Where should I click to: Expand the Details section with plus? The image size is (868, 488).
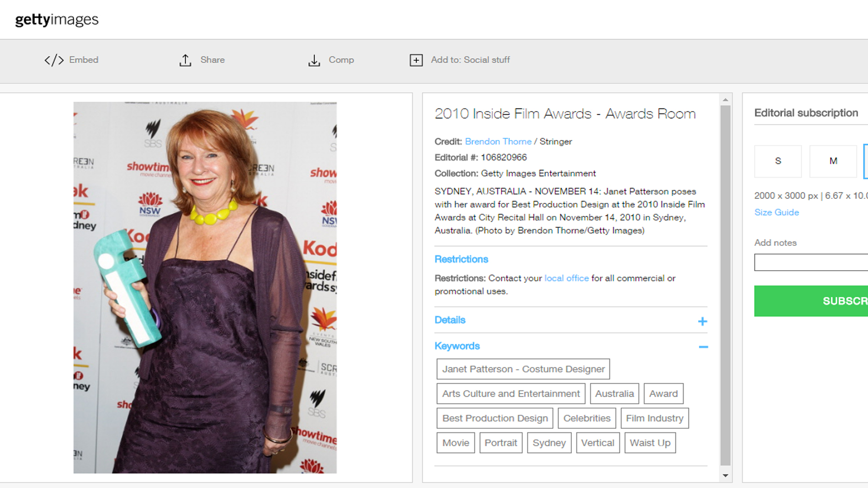[702, 321]
